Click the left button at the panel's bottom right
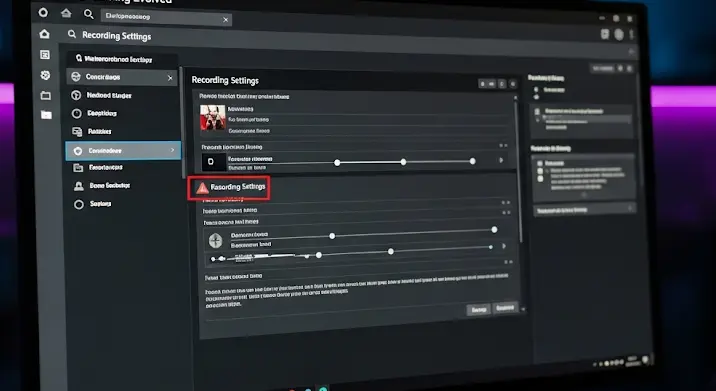 pyautogui.click(x=478, y=310)
